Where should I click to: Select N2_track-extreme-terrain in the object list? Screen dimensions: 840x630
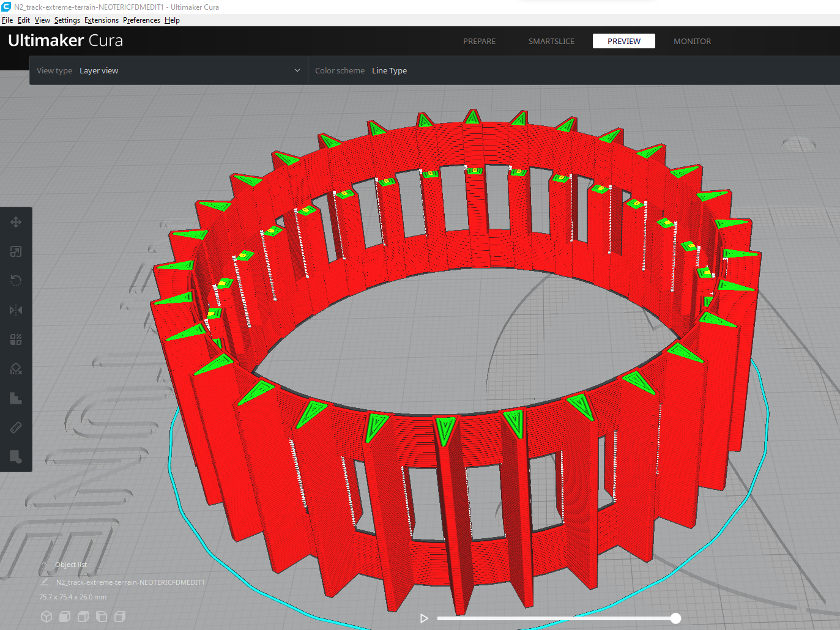pos(130,582)
